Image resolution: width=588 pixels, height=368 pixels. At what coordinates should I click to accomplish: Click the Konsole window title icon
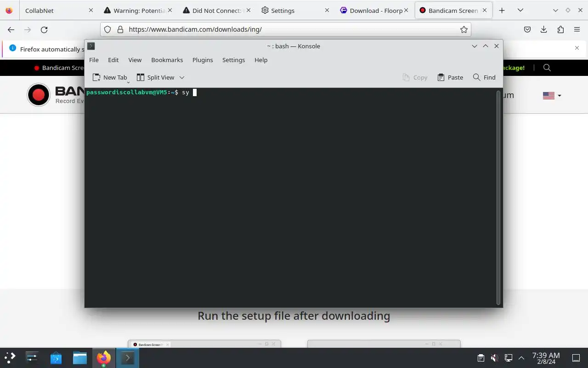91,46
